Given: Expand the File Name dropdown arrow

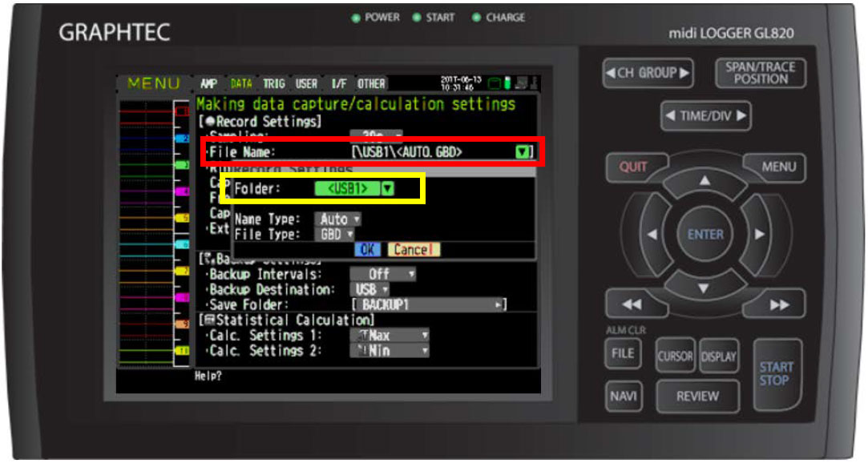Looking at the screenshot, I should (522, 152).
